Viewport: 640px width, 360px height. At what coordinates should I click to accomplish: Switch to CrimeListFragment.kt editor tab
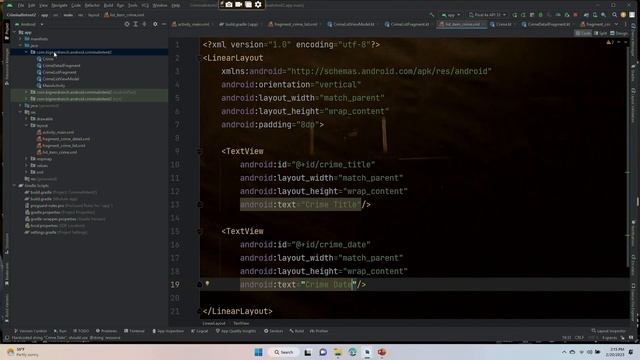coord(407,24)
